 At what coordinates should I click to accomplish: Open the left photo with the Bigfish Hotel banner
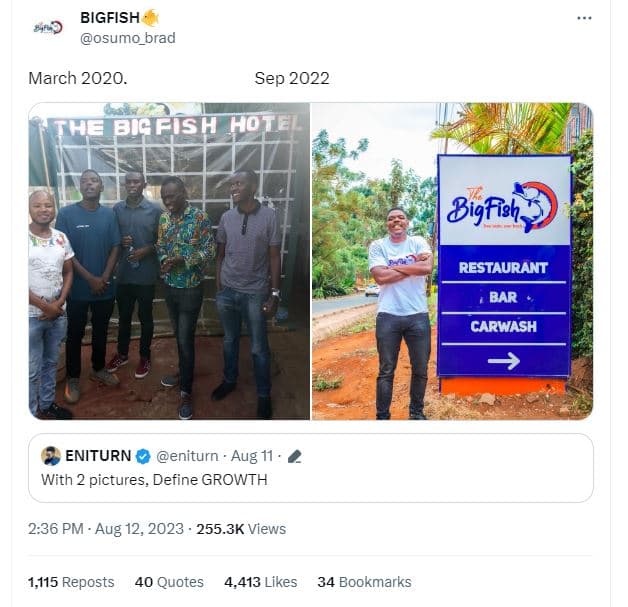coord(169,261)
